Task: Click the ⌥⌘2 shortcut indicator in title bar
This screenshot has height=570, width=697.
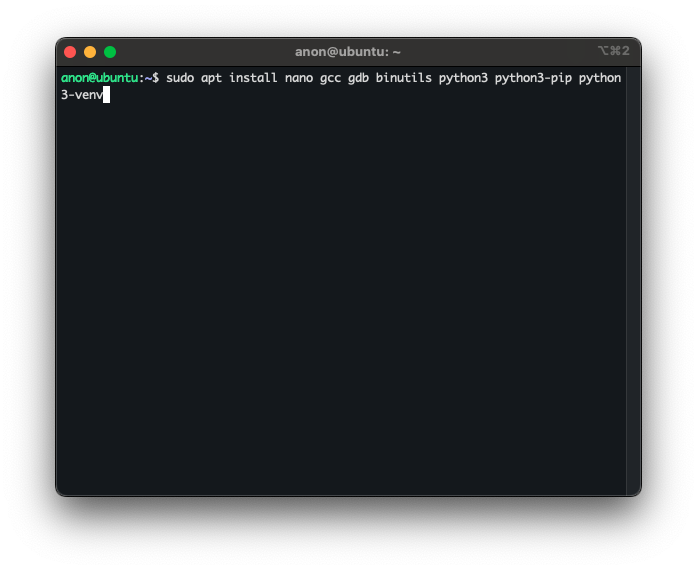Action: (x=613, y=51)
